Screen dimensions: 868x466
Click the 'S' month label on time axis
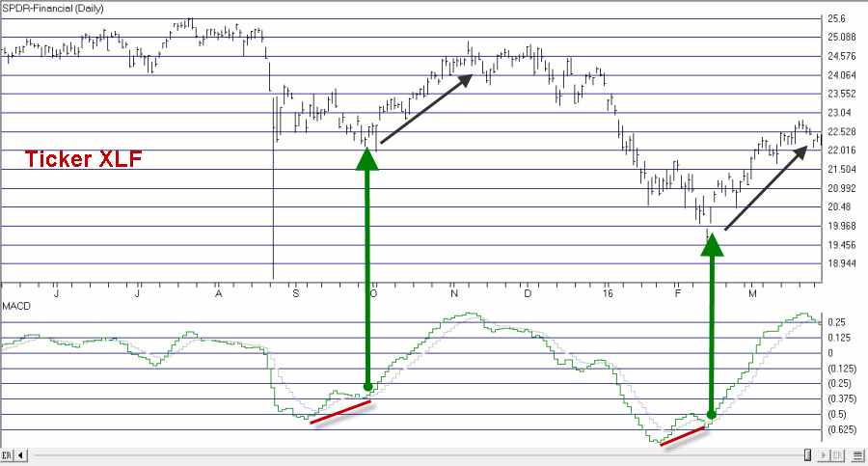pyautogui.click(x=296, y=293)
